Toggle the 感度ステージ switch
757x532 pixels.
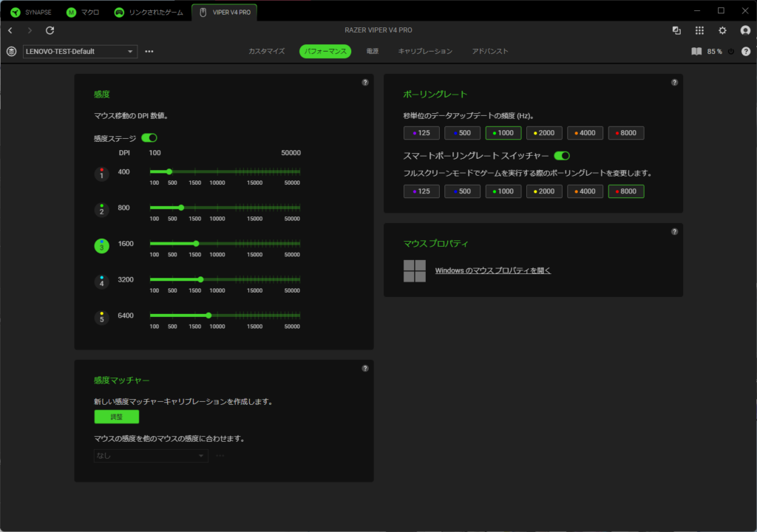(149, 137)
